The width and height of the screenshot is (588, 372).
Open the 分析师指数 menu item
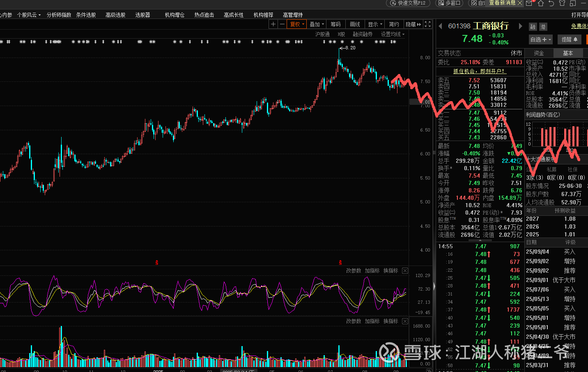(59, 15)
